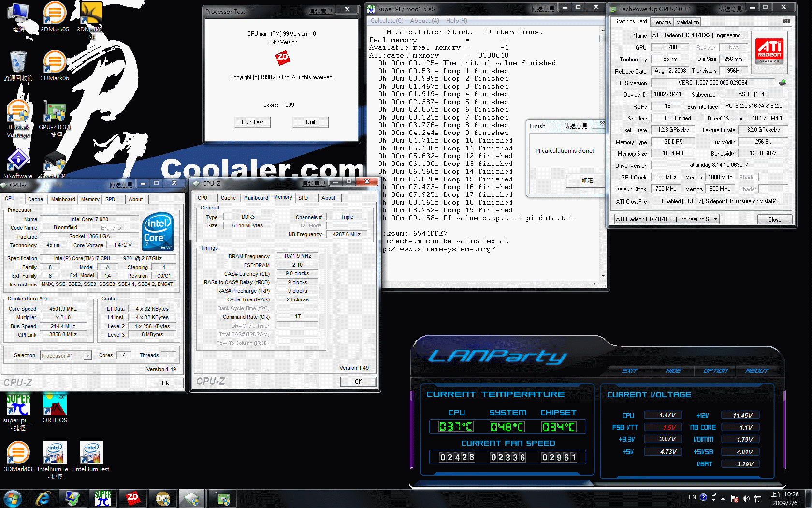This screenshot has height=508, width=812.
Task: Click the GPU-Z BIOS save icon
Action: 783,83
